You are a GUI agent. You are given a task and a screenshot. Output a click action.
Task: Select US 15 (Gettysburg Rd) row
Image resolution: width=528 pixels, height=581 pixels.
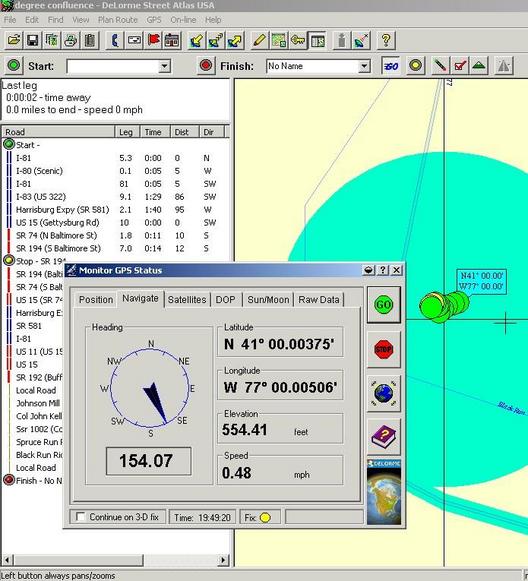[x=115, y=223]
